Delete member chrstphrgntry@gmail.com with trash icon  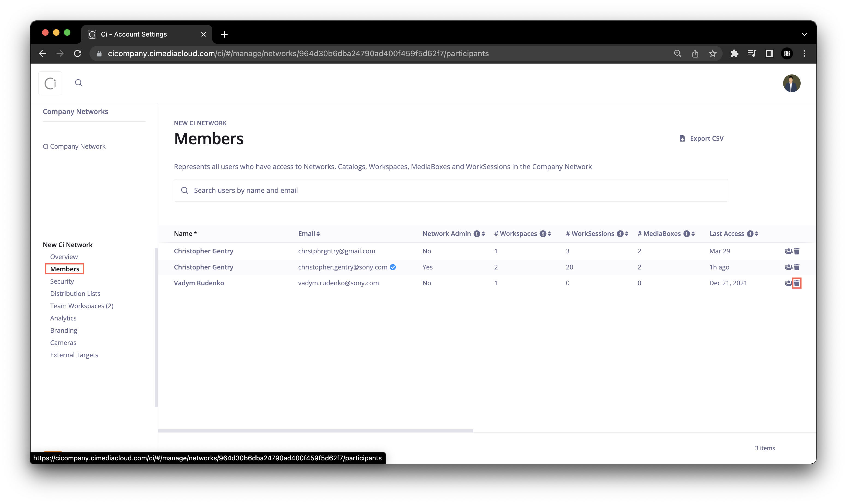796,251
